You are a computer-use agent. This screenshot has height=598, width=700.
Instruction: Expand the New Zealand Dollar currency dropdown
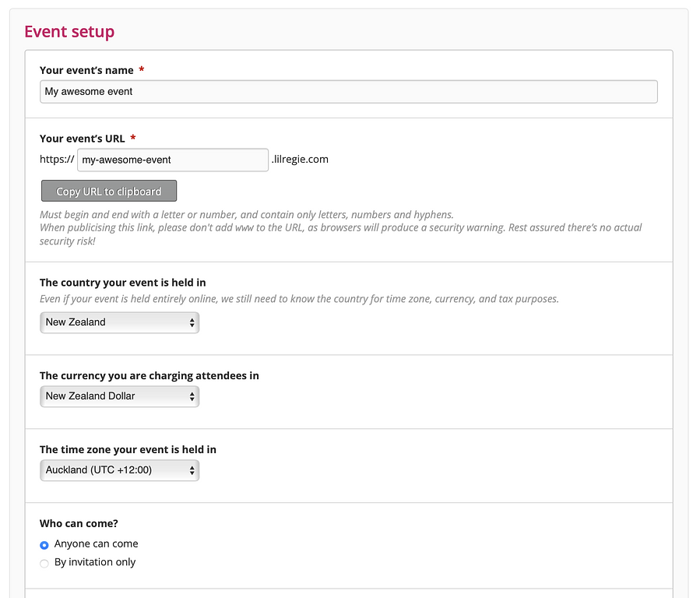click(x=120, y=396)
